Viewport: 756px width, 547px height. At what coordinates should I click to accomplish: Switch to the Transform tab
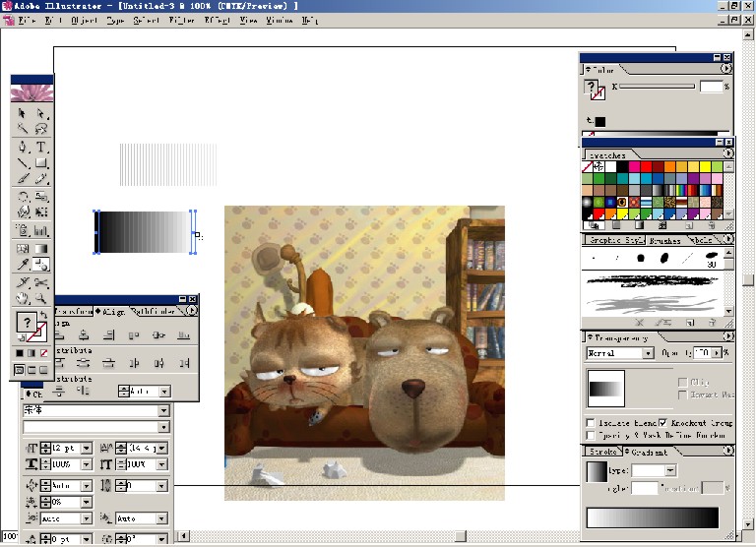pyautogui.click(x=74, y=311)
